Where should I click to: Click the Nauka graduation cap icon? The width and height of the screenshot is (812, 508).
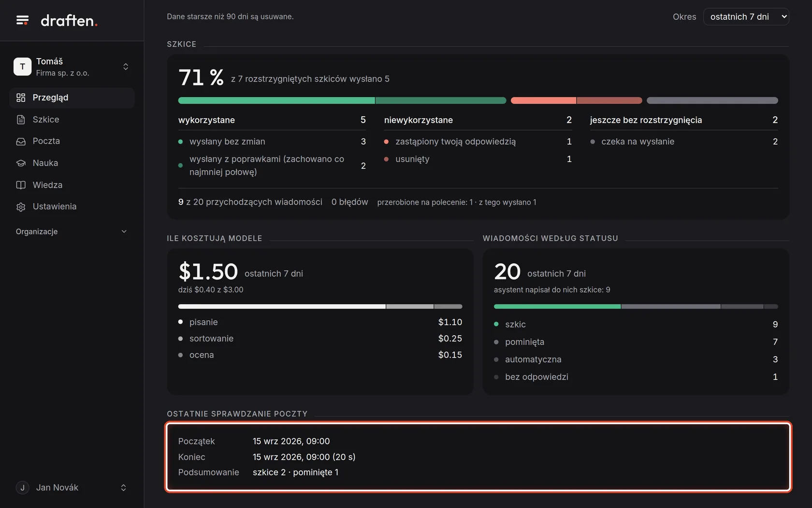pyautogui.click(x=21, y=163)
